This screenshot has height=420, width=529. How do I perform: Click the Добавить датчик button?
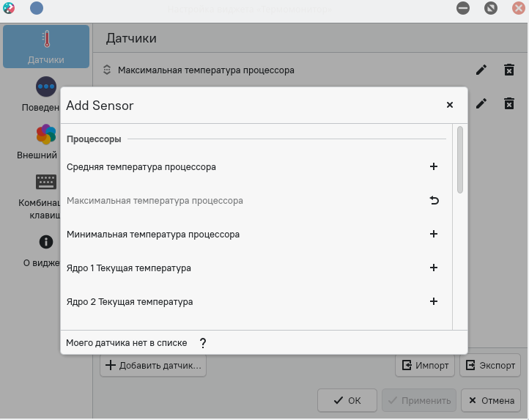pyautogui.click(x=153, y=365)
